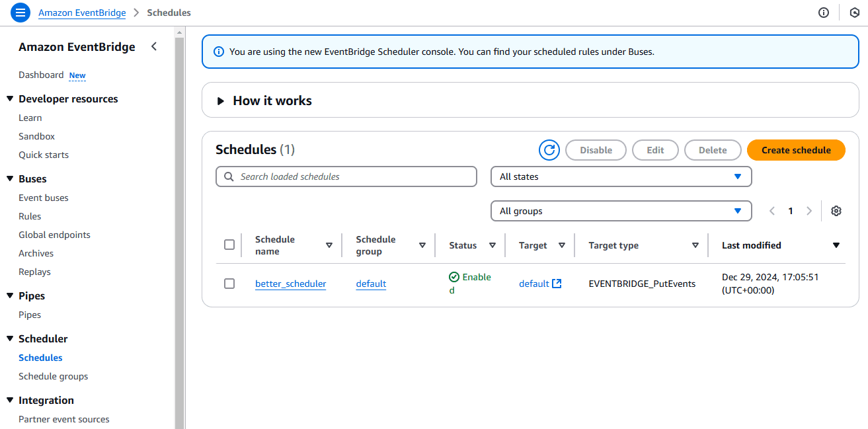Sort by Target type column
Viewport: 868px width, 429px height.
695,245
